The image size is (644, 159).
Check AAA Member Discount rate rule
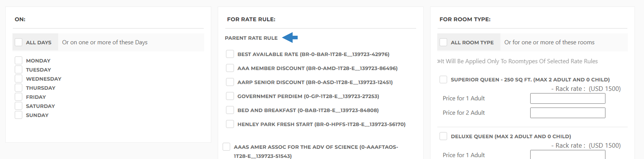[230, 68]
